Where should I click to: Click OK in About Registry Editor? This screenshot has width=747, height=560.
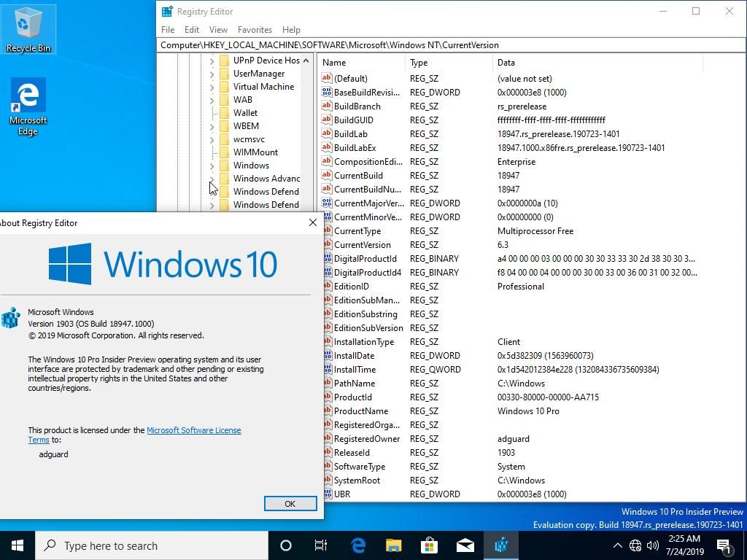[x=290, y=503]
